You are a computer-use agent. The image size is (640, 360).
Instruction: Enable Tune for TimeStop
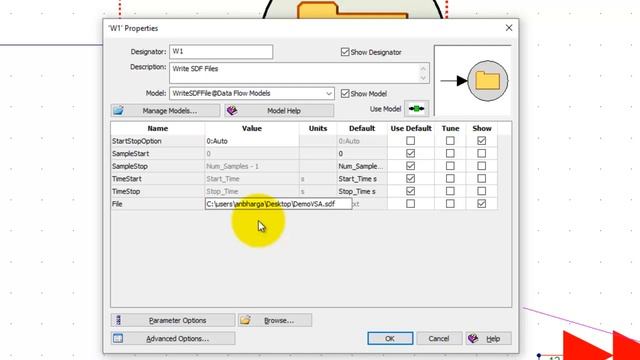(450, 191)
